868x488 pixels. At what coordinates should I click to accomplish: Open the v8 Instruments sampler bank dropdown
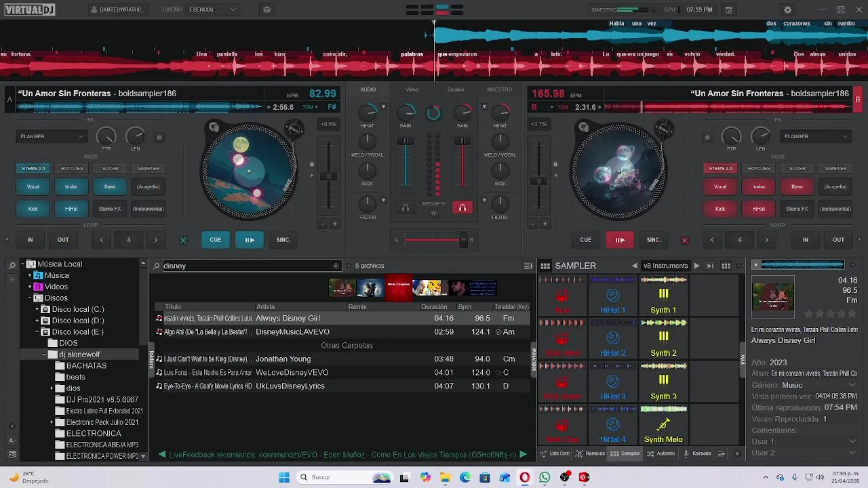point(665,266)
